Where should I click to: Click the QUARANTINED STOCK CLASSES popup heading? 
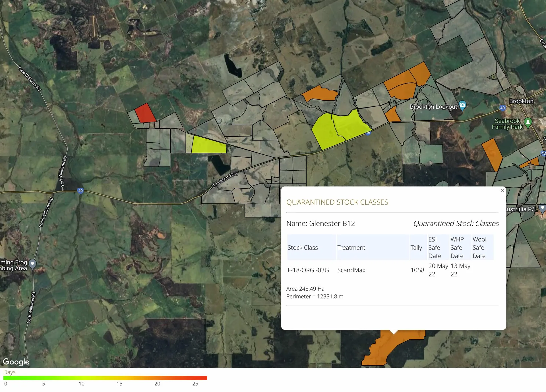coord(337,202)
